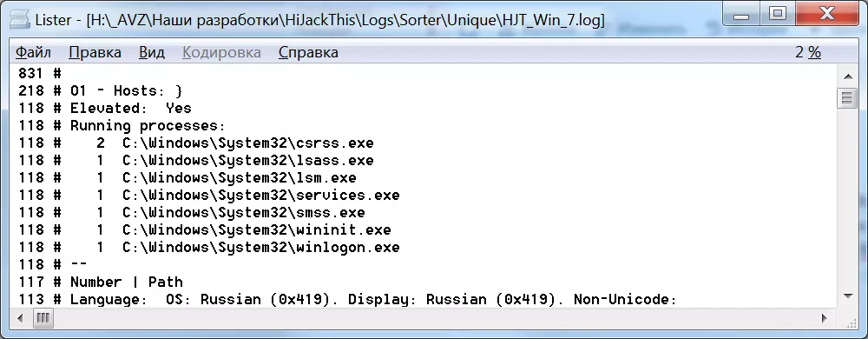
Task: Open the Вид menu
Action: pos(151,53)
